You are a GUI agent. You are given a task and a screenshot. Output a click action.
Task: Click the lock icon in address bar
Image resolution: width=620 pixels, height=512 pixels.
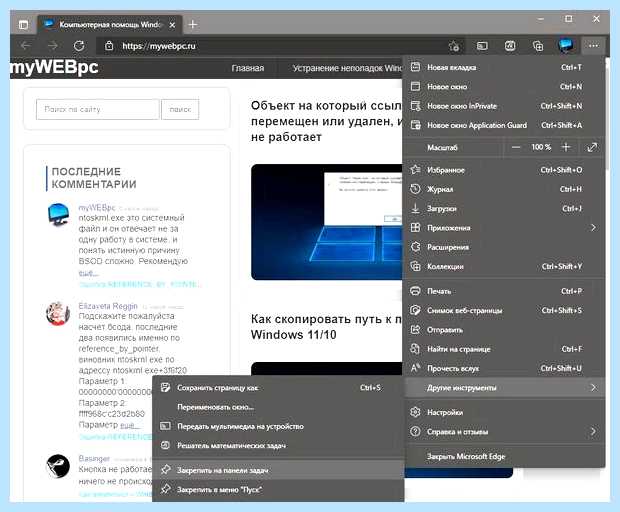click(x=109, y=46)
